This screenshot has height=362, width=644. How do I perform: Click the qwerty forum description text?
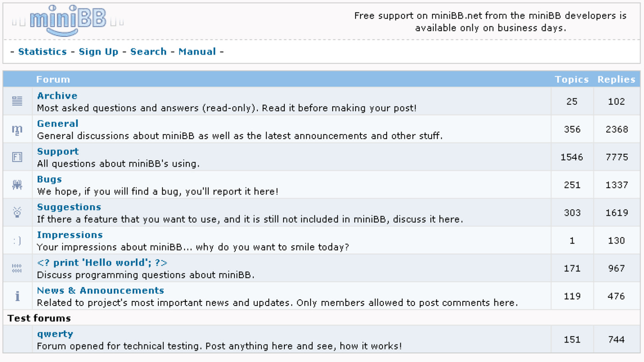219,346
